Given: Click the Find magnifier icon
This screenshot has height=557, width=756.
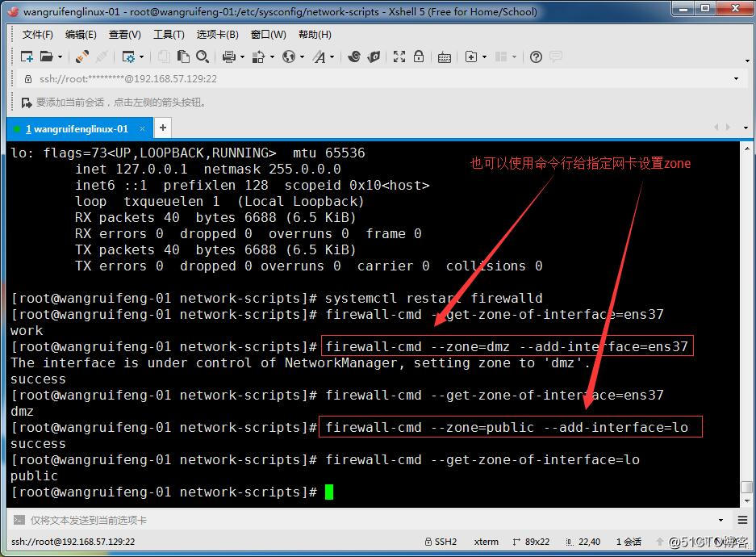Looking at the screenshot, I should (x=203, y=57).
